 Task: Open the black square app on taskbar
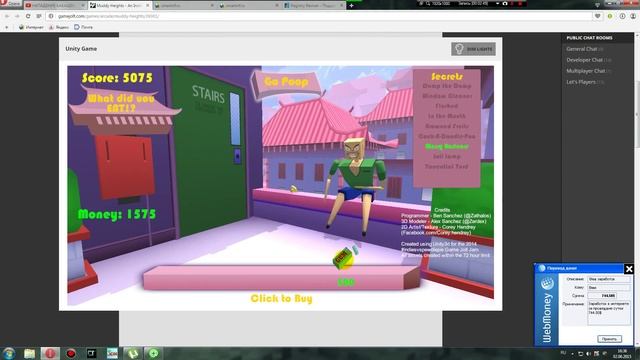[91, 353]
